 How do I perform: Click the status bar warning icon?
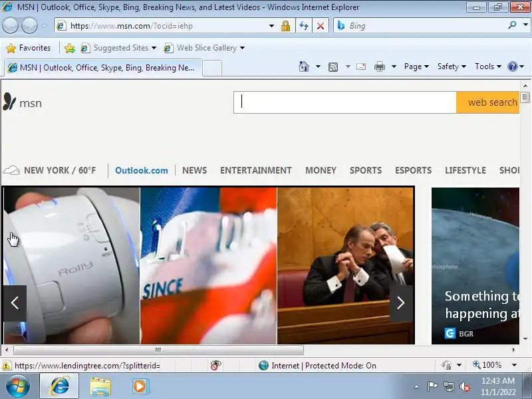[6, 366]
